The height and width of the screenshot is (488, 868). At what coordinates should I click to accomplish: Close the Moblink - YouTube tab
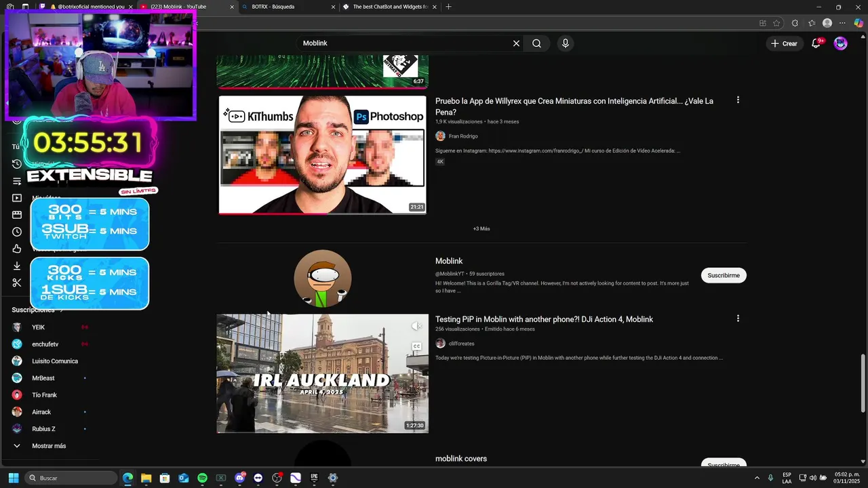(232, 7)
